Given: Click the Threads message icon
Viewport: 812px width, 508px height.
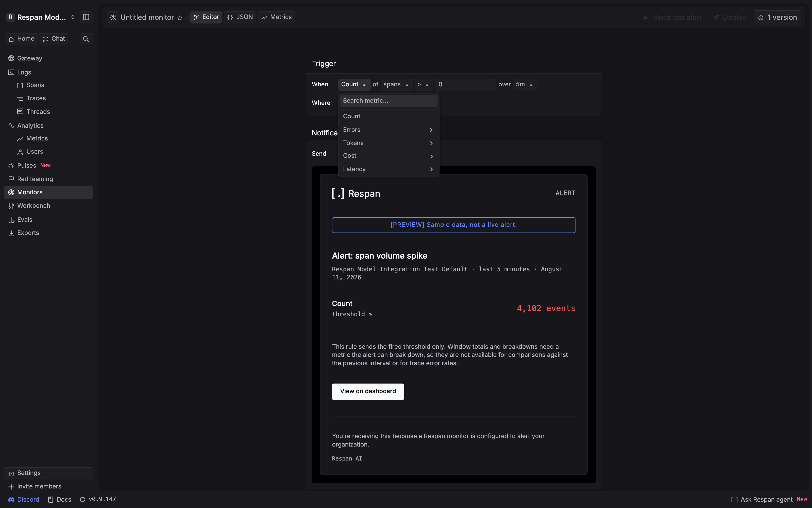Looking at the screenshot, I should click(20, 112).
